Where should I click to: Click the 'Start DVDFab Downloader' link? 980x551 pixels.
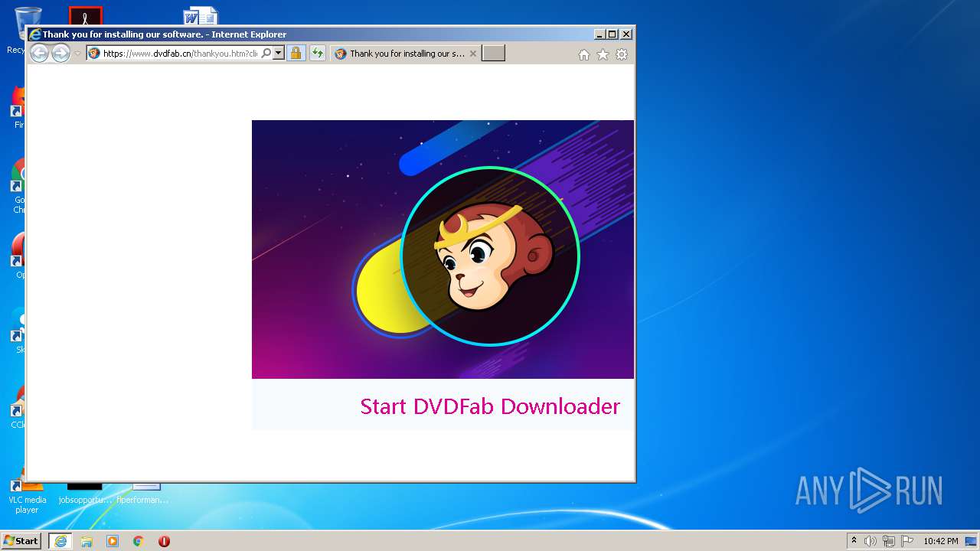pyautogui.click(x=490, y=406)
